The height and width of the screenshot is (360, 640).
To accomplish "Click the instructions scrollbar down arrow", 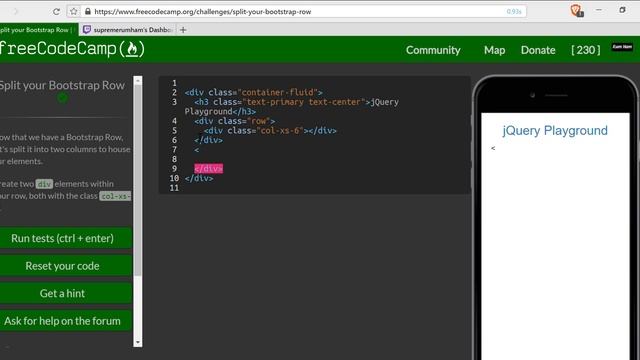I will coord(138,342).
